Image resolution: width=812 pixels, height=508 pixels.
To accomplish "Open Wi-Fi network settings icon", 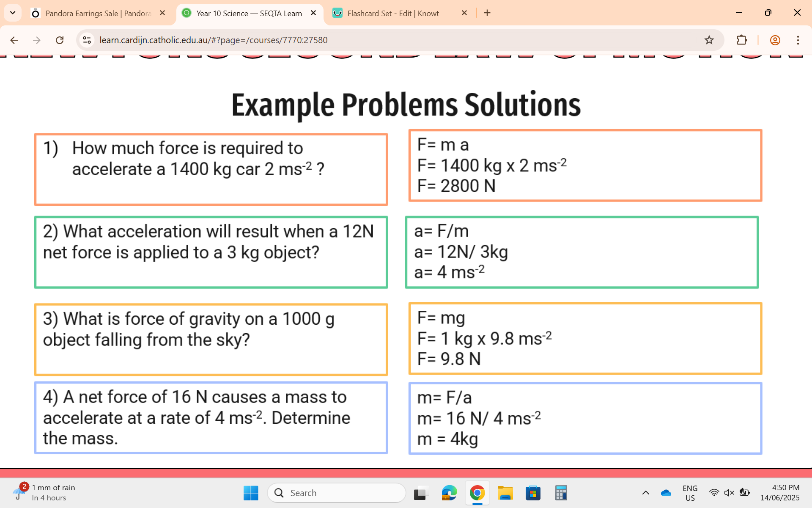I will [x=714, y=493].
